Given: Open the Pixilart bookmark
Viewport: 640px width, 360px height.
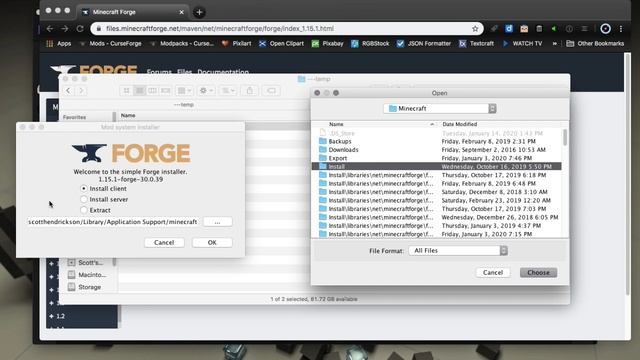Looking at the screenshot, I should tap(237, 44).
